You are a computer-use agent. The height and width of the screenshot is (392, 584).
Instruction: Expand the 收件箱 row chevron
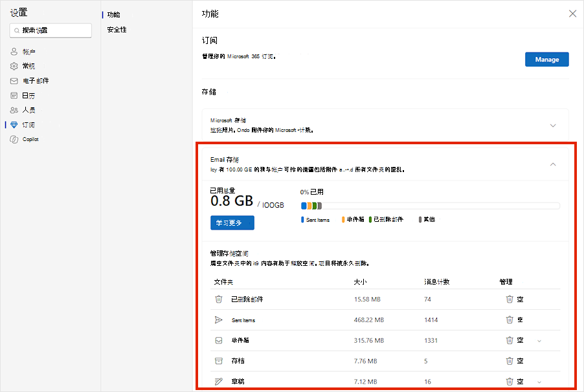(x=539, y=341)
